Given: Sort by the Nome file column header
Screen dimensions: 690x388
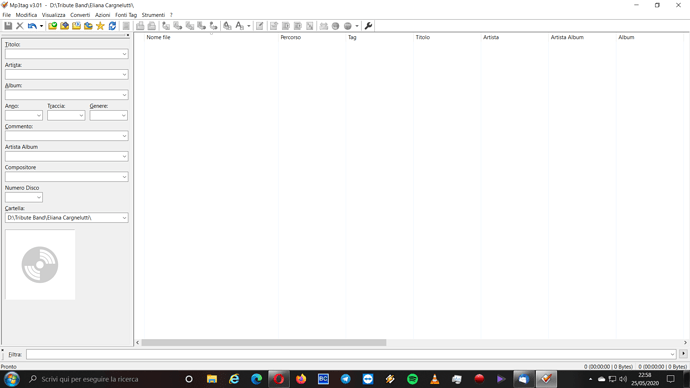Looking at the screenshot, I should click(158, 37).
